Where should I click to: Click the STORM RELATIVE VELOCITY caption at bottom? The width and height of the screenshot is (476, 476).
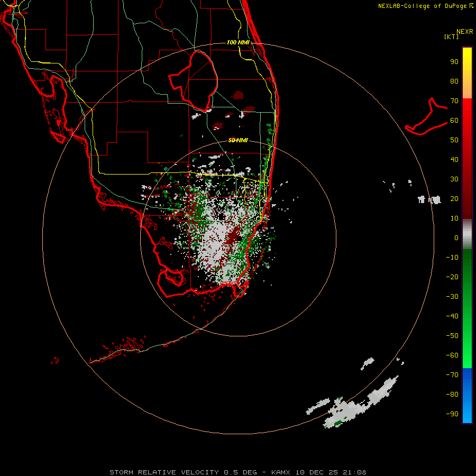[238, 472]
